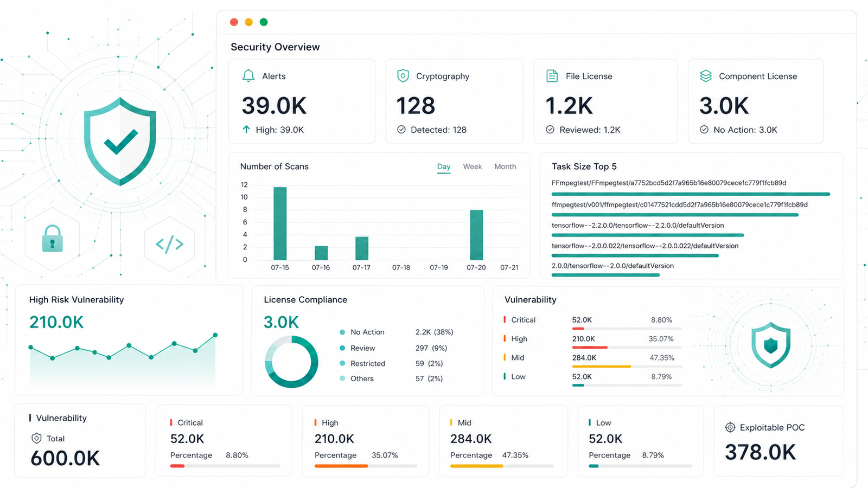Click the 128 Cryptography value
This screenshot has height=488, width=868.
pos(416,106)
